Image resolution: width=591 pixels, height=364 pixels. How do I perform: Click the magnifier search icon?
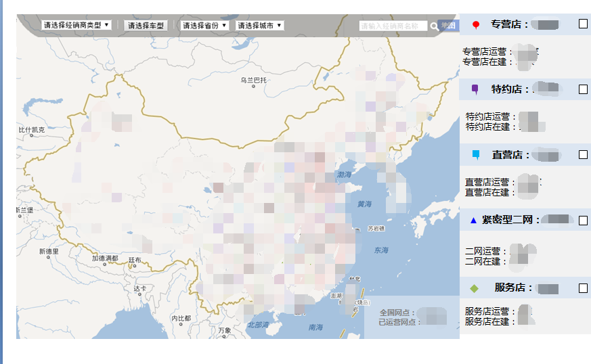(434, 26)
